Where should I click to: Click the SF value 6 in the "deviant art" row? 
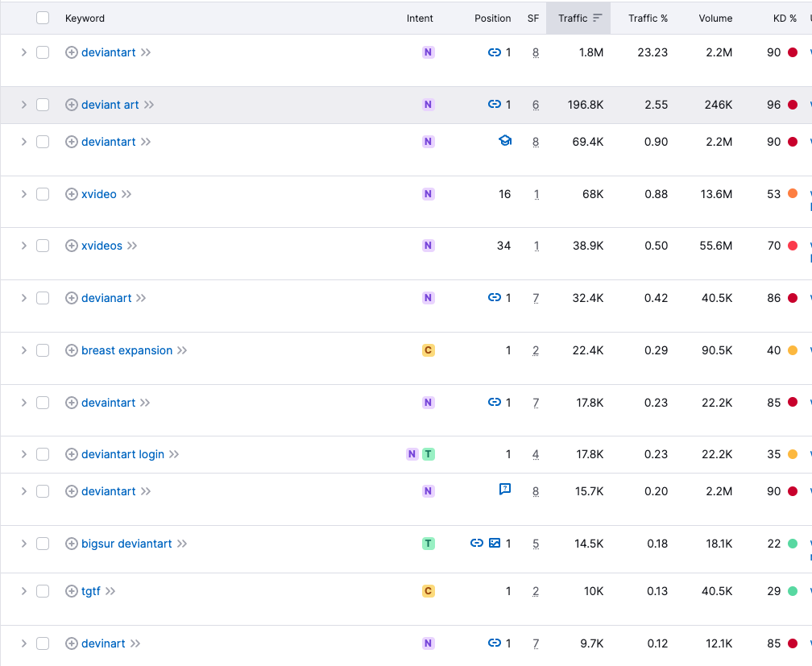(x=536, y=105)
